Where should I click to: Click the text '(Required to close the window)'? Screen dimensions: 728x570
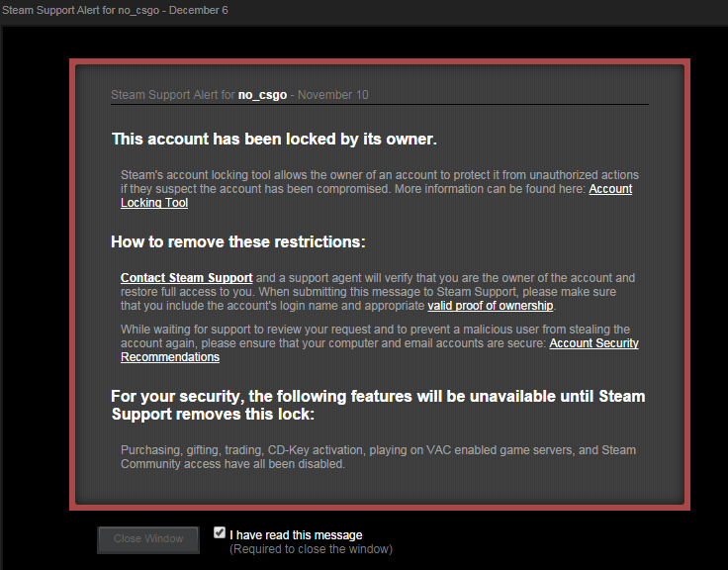pyautogui.click(x=311, y=549)
